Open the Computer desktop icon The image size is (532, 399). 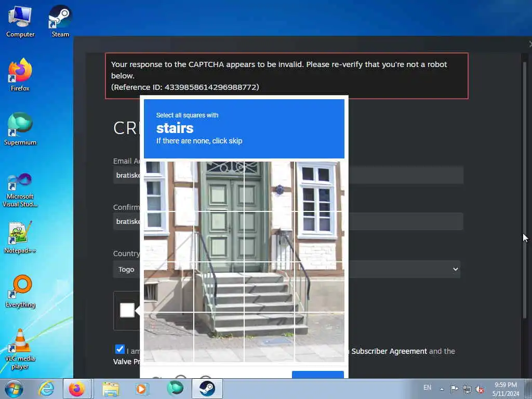point(20,21)
